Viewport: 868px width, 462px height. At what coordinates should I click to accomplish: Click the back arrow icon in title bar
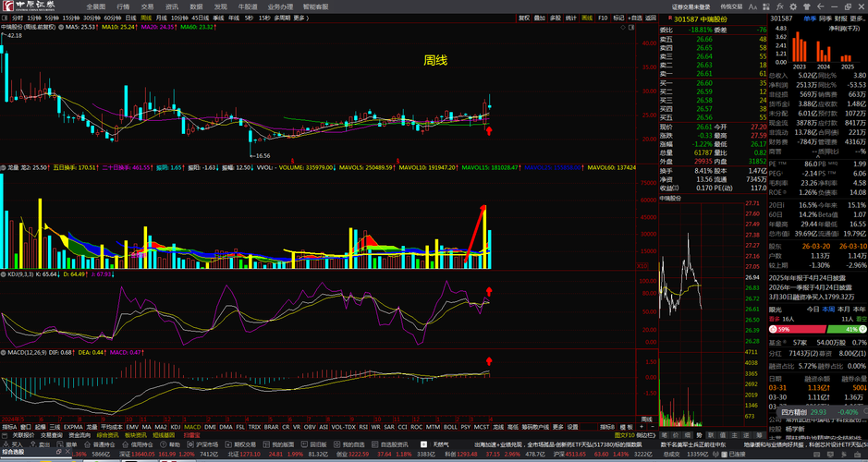pos(820,6)
